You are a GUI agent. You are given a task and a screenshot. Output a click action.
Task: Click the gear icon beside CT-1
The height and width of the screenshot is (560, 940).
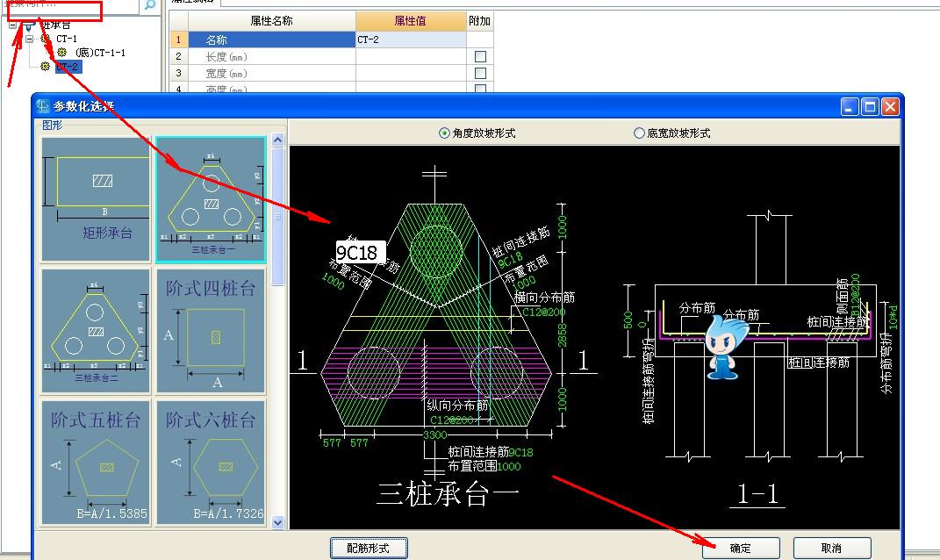[45, 39]
